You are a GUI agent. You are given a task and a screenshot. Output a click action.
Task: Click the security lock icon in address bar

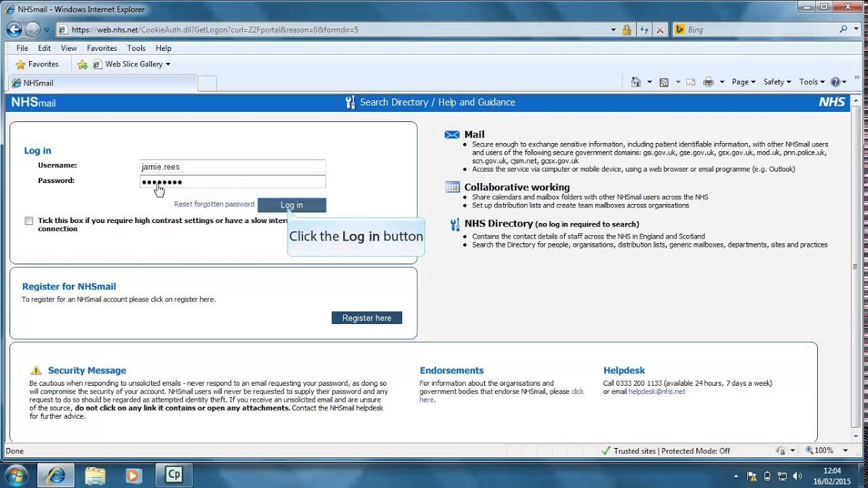pos(627,30)
